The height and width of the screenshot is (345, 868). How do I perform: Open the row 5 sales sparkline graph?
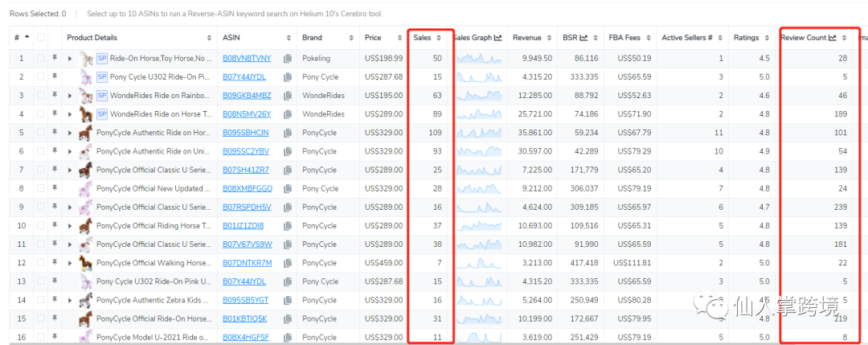(x=478, y=133)
